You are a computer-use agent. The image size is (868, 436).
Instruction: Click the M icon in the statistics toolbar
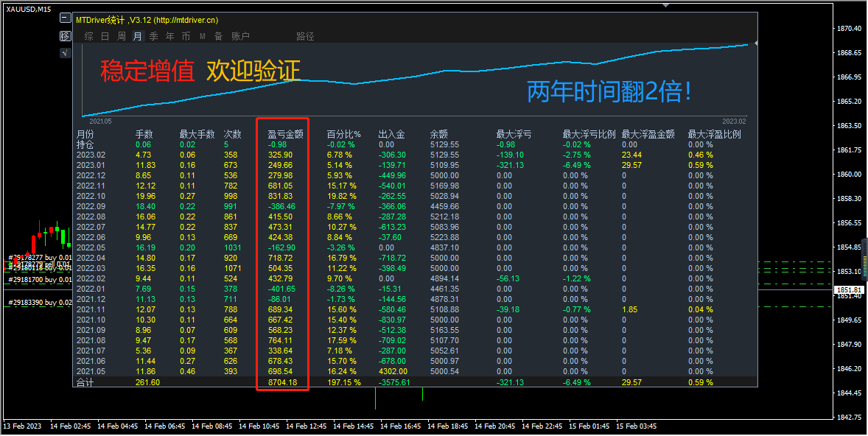tap(202, 35)
